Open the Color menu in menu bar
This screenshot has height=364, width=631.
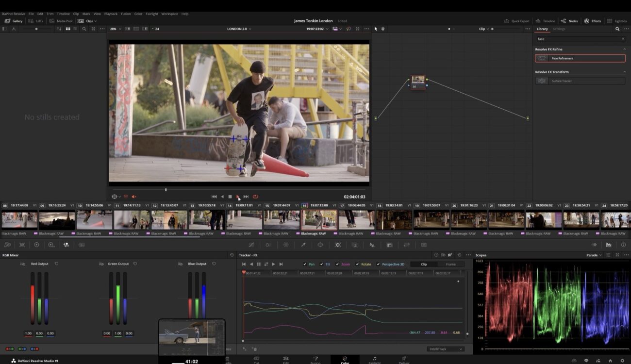pos(138,14)
